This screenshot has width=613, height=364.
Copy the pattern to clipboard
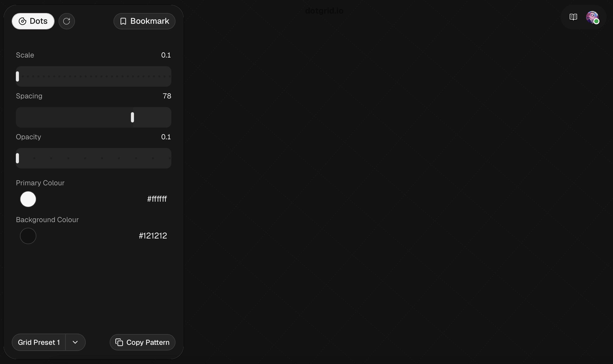click(x=142, y=342)
